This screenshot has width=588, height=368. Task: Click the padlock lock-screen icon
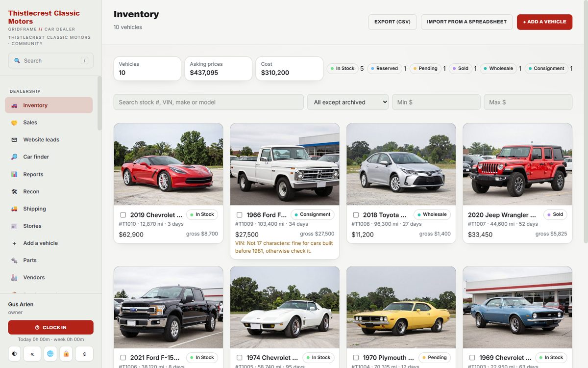pos(66,354)
